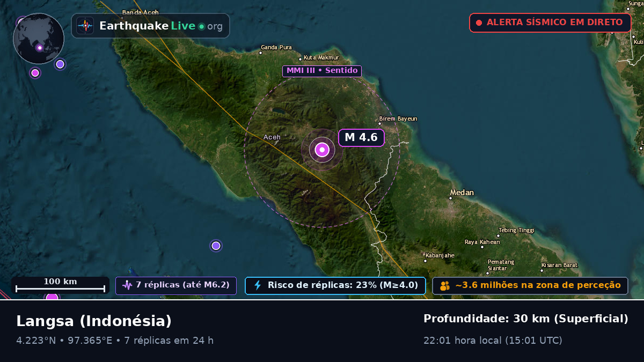Click the Tebing Tinggi city label

pos(517,230)
